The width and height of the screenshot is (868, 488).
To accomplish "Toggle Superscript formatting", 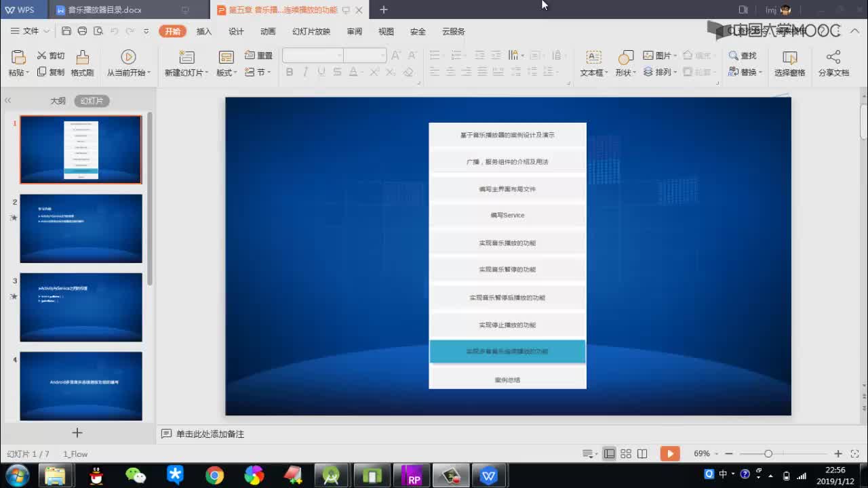I will coord(374,72).
